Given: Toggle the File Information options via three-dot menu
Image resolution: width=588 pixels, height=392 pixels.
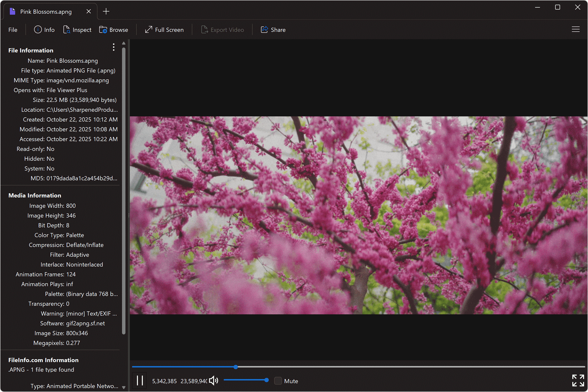Looking at the screenshot, I should 114,47.
